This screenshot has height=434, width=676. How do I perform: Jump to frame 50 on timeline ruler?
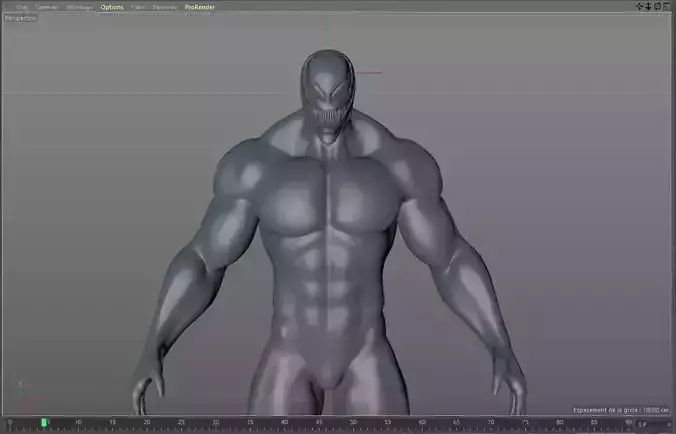point(353,422)
